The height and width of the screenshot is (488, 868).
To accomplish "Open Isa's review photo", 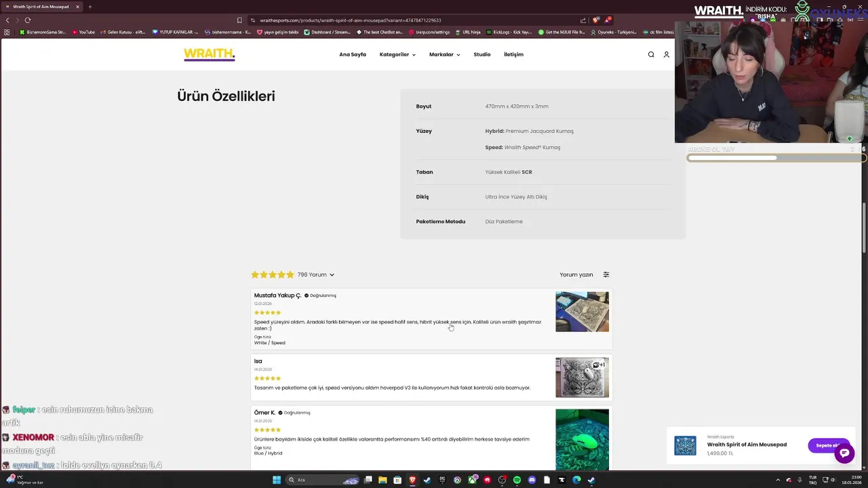I will (x=582, y=378).
